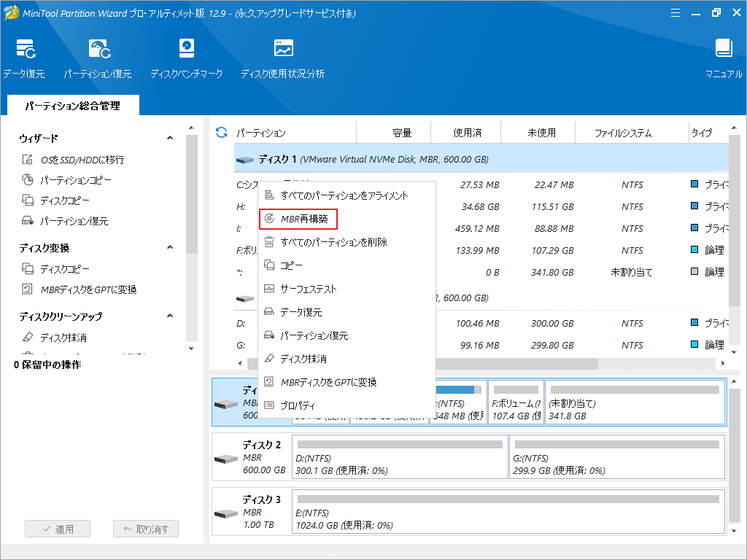The image size is (747, 560).
Task: Refresh the partition list with the reload icon
Action: (221, 133)
